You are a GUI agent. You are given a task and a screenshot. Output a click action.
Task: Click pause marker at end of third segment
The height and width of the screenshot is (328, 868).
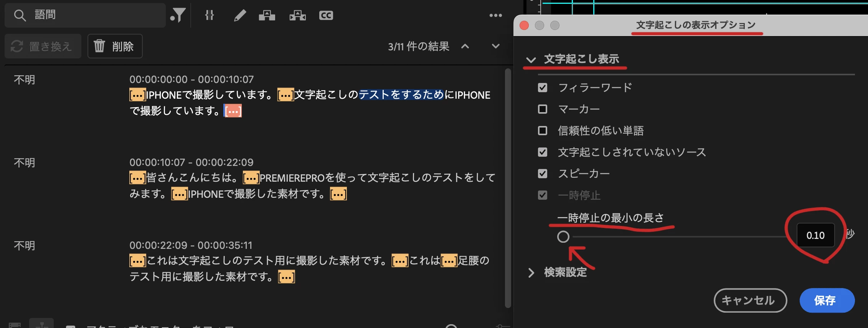pos(287,277)
